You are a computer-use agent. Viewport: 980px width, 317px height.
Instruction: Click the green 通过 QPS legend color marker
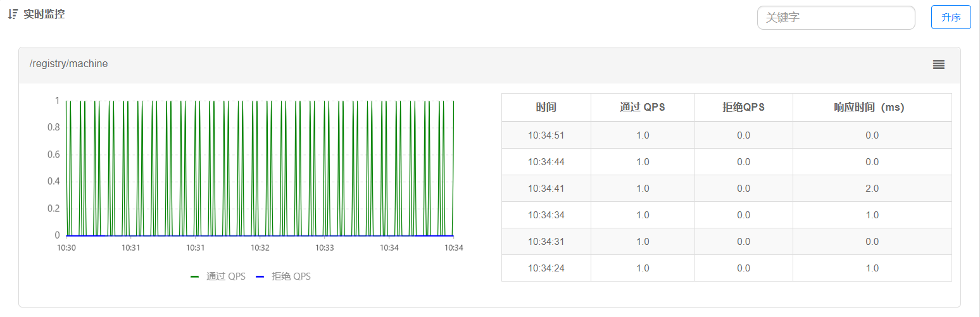click(x=194, y=277)
